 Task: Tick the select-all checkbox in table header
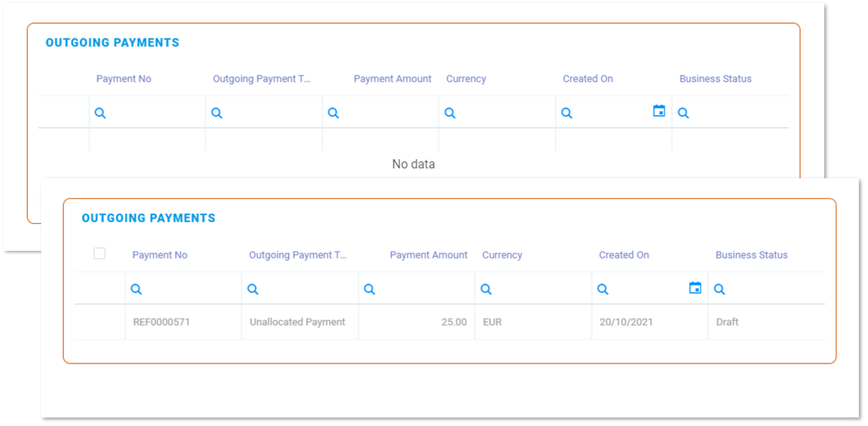click(99, 253)
